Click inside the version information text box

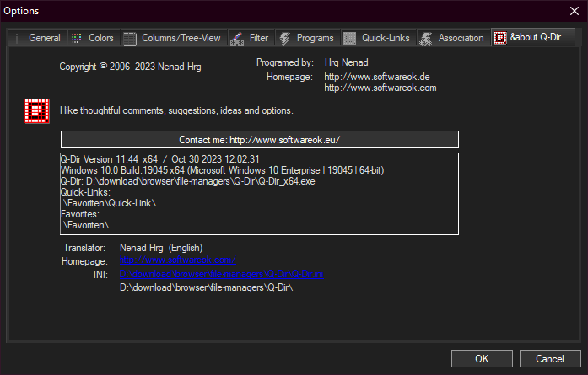tap(259, 192)
